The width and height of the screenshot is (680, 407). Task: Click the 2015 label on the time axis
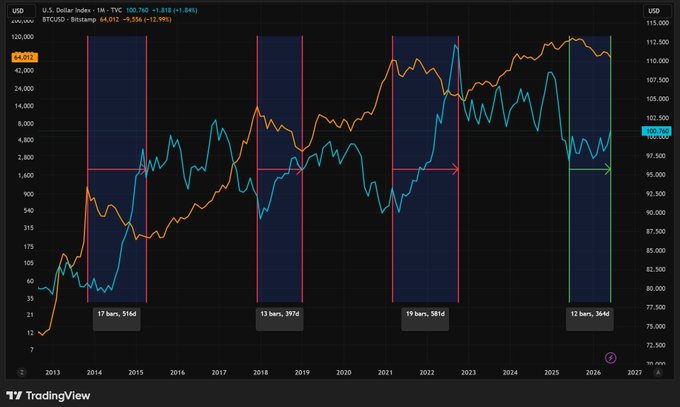[x=136, y=373]
